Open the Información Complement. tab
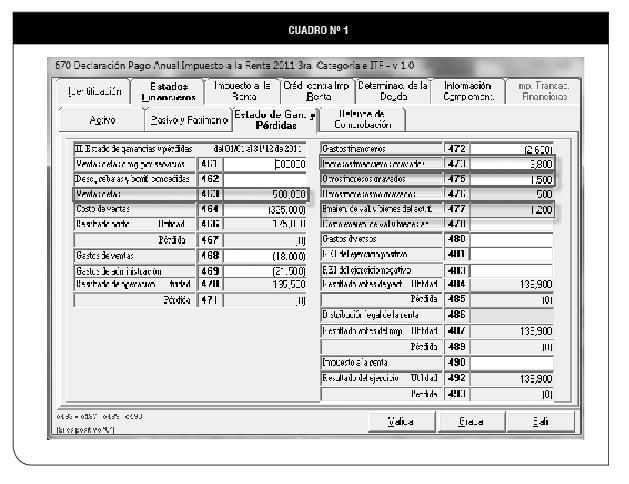 coord(468,91)
